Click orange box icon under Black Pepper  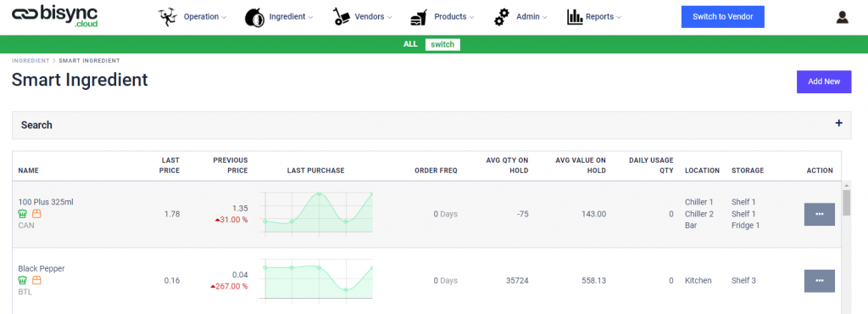(37, 280)
